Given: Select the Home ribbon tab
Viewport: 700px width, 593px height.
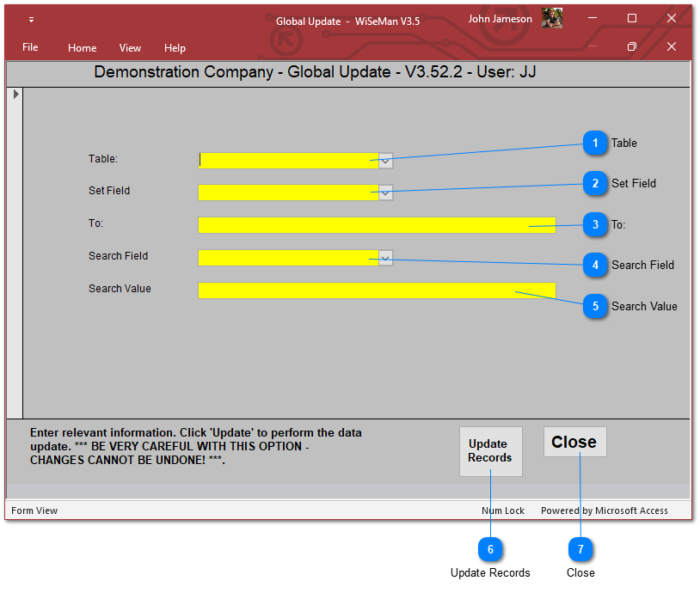Looking at the screenshot, I should point(83,48).
